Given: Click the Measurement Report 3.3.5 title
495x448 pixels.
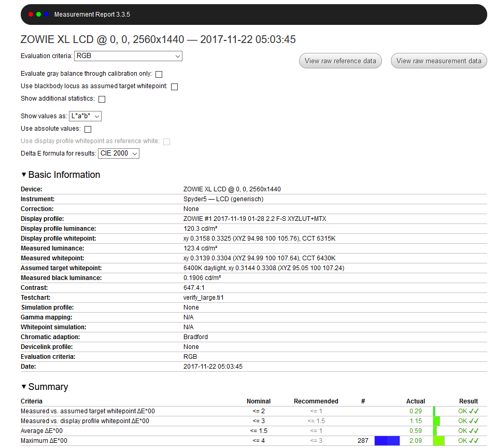Looking at the screenshot, I should (x=92, y=15).
